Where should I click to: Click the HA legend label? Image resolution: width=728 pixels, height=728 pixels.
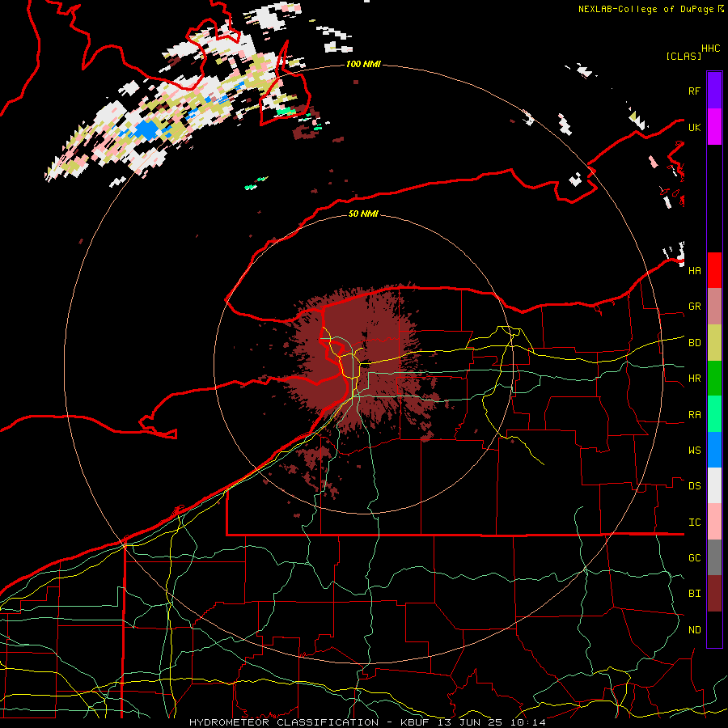coord(694,270)
